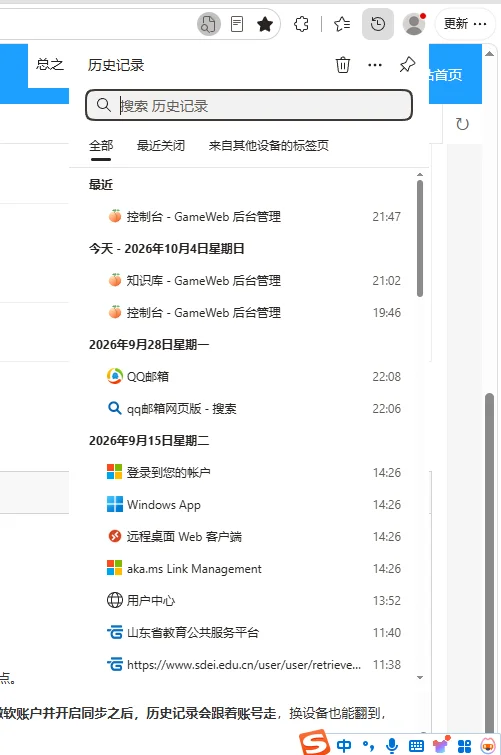
Task: Click the page vertical scrollbar thumb
Action: tap(489, 563)
